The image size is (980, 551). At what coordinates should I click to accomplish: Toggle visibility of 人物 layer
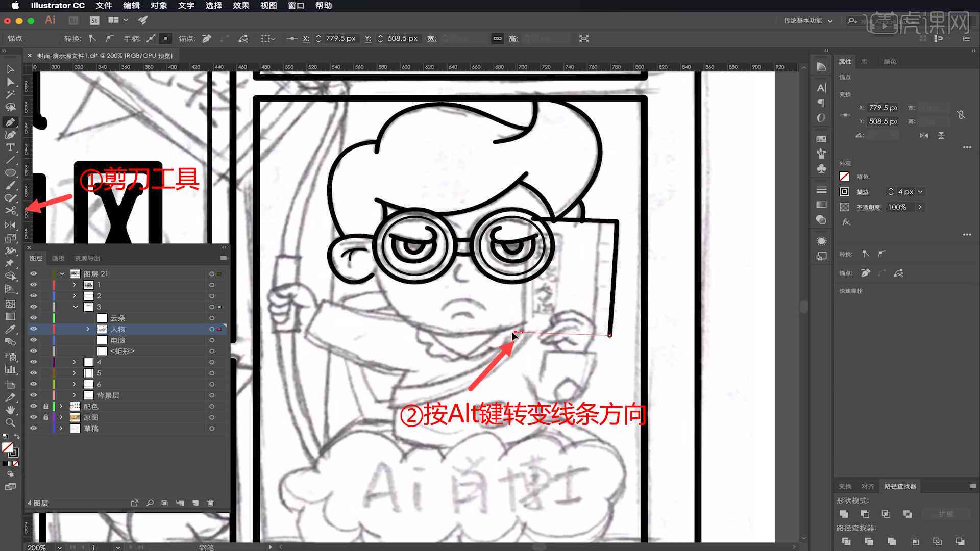pyautogui.click(x=32, y=329)
